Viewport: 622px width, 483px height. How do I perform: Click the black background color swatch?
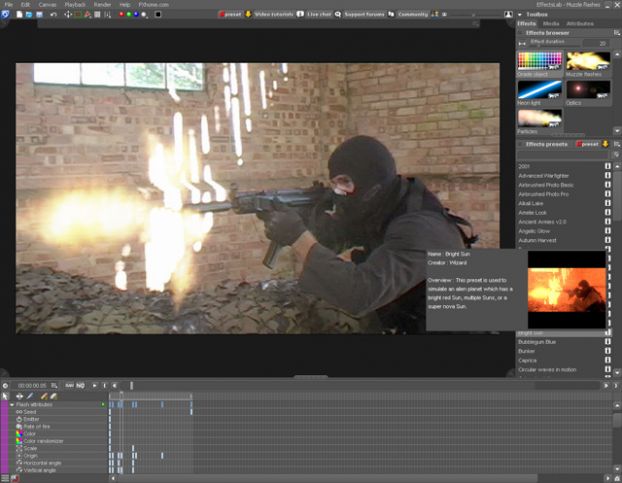158,14
